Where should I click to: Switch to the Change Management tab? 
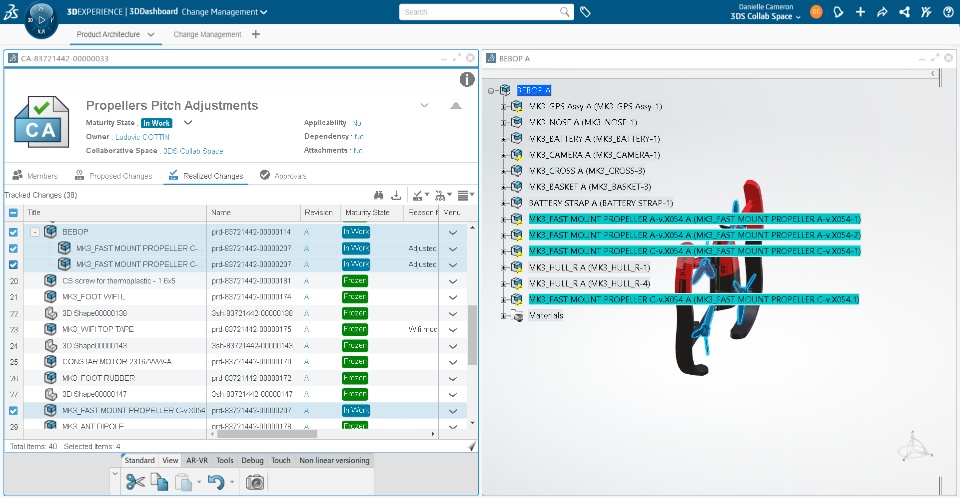click(207, 34)
